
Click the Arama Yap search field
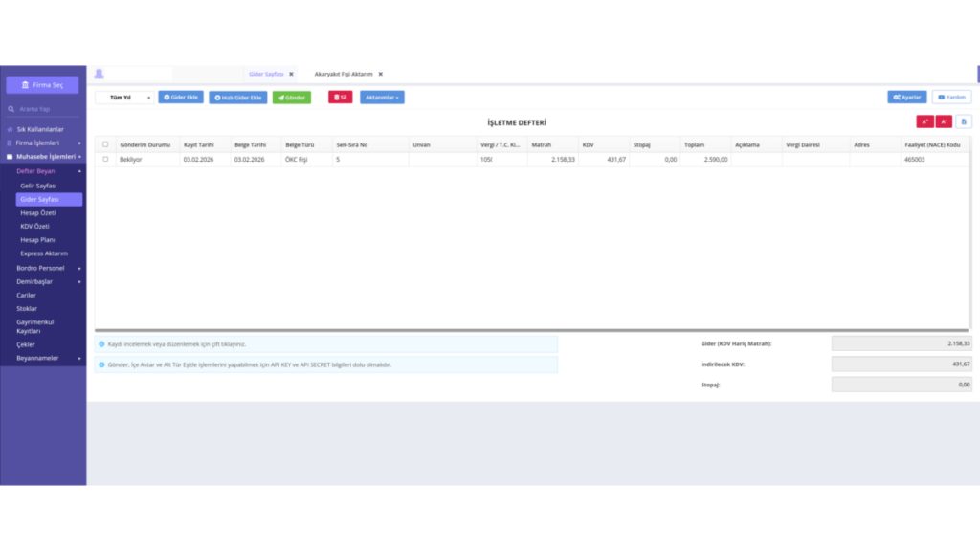(42, 109)
